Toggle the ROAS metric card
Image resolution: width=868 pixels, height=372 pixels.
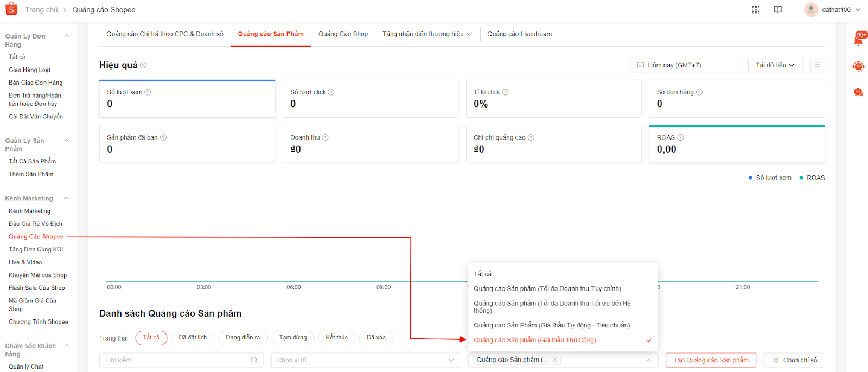[x=736, y=144]
